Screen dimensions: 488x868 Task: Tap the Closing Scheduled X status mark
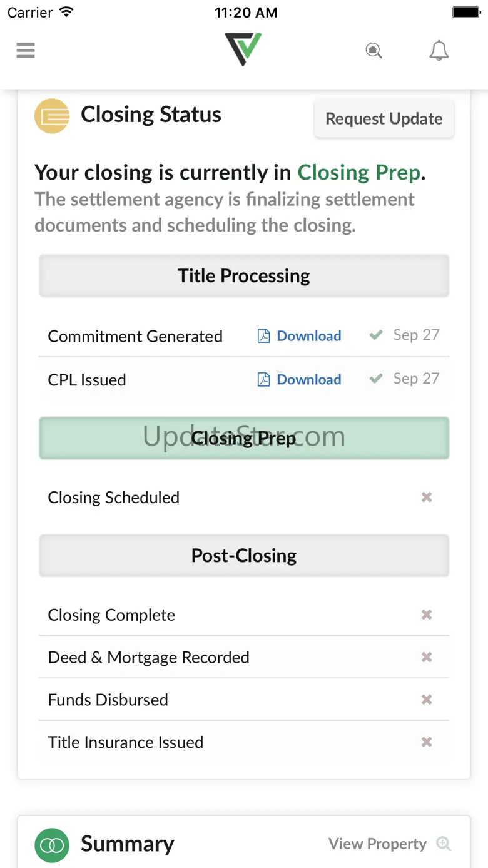427,498
